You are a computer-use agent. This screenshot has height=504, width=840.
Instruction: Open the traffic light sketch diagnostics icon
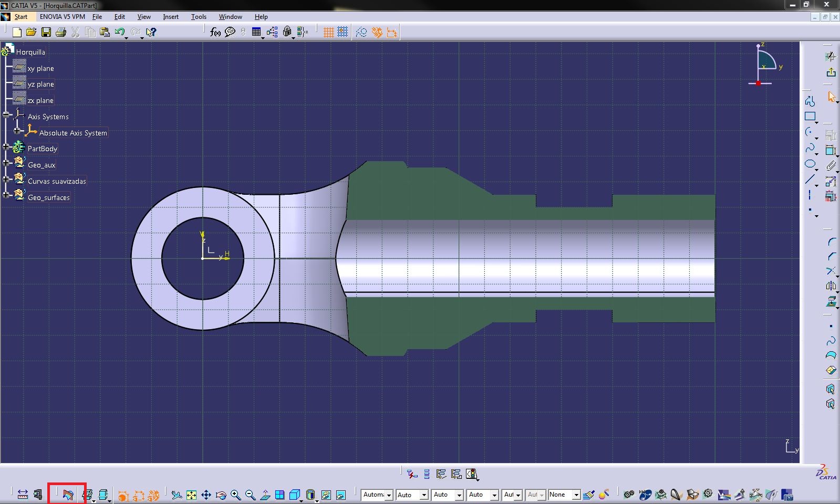471,474
